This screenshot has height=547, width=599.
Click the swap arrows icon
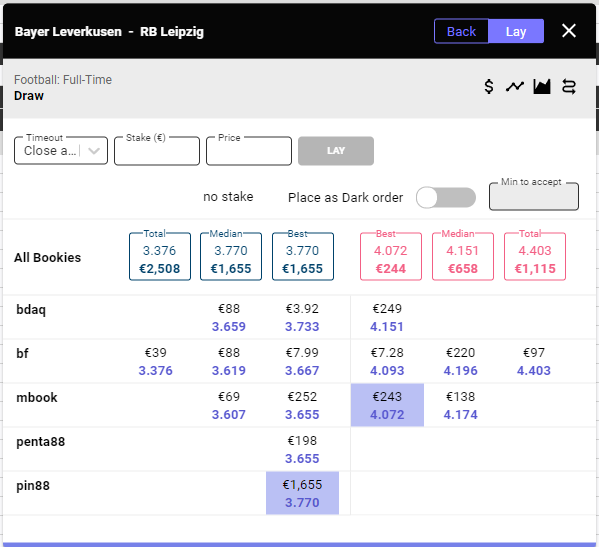pyautogui.click(x=569, y=87)
